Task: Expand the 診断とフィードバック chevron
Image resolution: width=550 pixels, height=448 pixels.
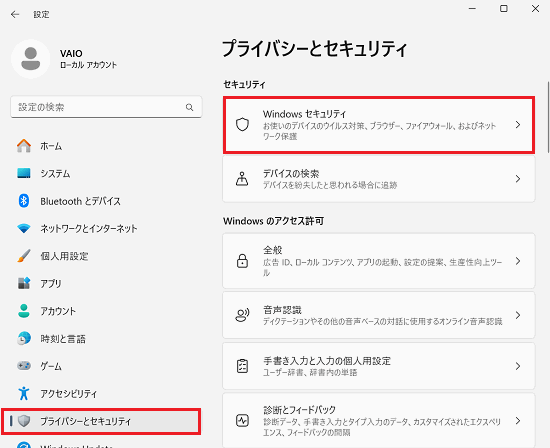Action: [x=518, y=420]
